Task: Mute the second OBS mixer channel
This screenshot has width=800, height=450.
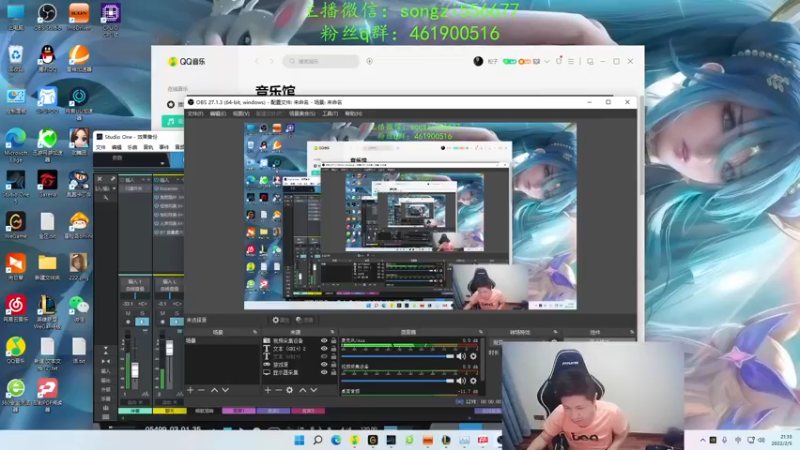Action: click(461, 381)
